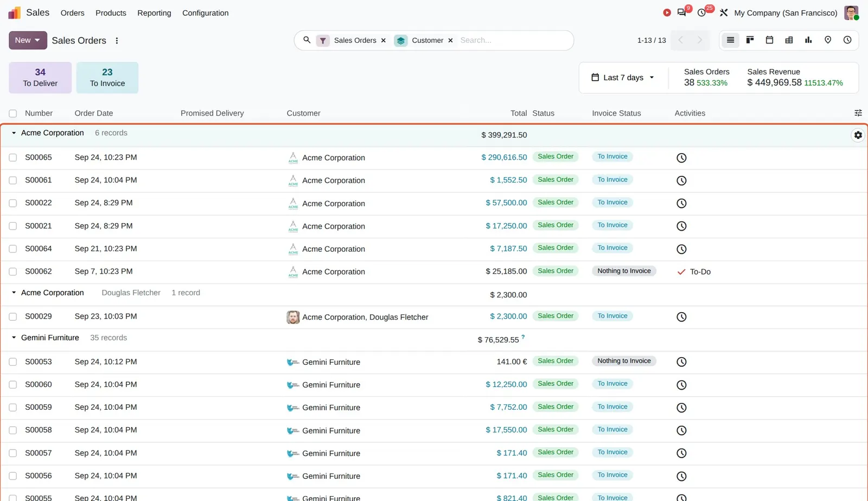Image resolution: width=868 pixels, height=501 pixels.
Task: Open activity clock for order S00061
Action: (x=681, y=181)
